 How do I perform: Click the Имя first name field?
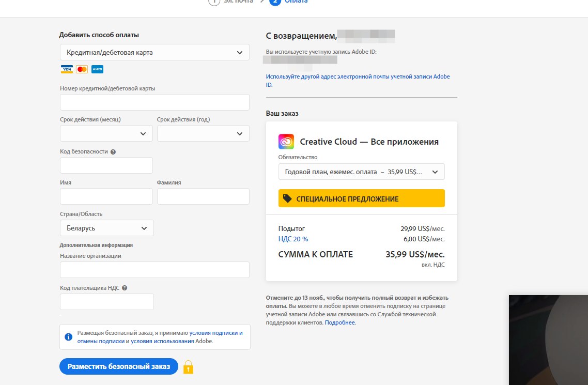coord(106,196)
